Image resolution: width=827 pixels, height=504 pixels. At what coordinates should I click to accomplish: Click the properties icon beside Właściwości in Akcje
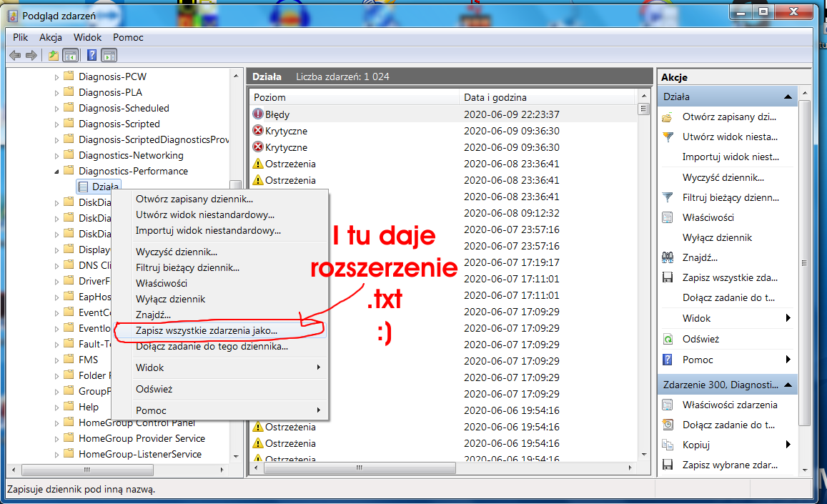click(x=667, y=218)
